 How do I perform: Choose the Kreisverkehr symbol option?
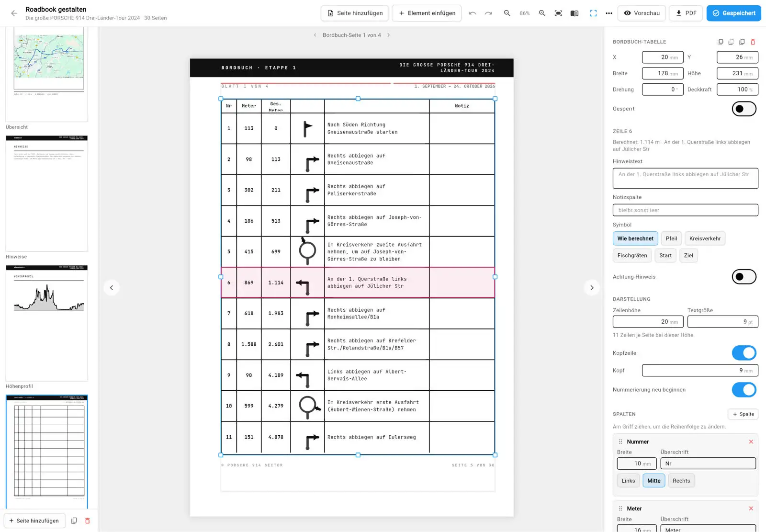click(x=705, y=238)
